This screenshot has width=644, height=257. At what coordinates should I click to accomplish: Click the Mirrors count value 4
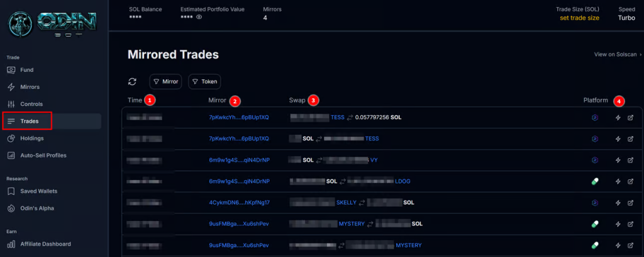point(265,18)
